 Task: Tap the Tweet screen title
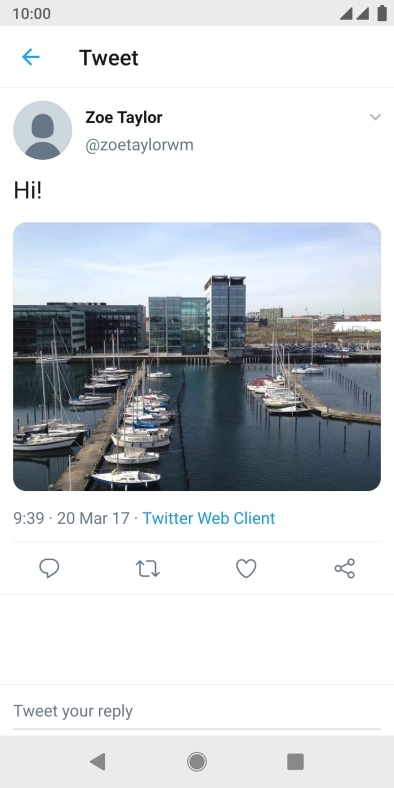109,58
